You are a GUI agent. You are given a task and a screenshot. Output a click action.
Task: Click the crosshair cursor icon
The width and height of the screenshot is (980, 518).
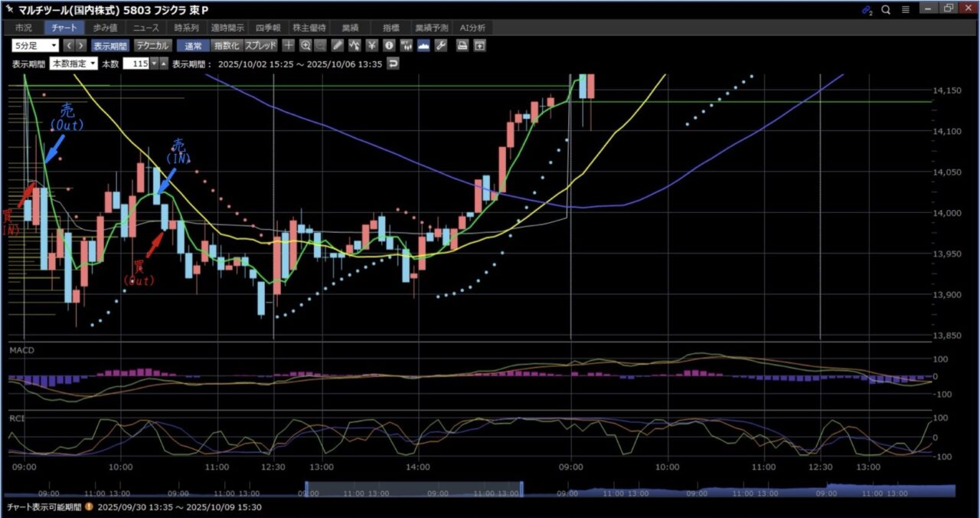[289, 45]
